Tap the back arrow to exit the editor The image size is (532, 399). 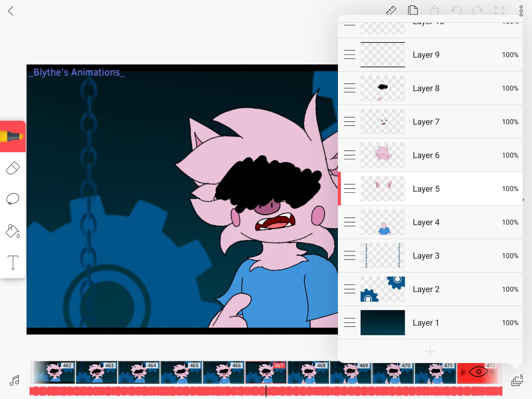point(11,11)
